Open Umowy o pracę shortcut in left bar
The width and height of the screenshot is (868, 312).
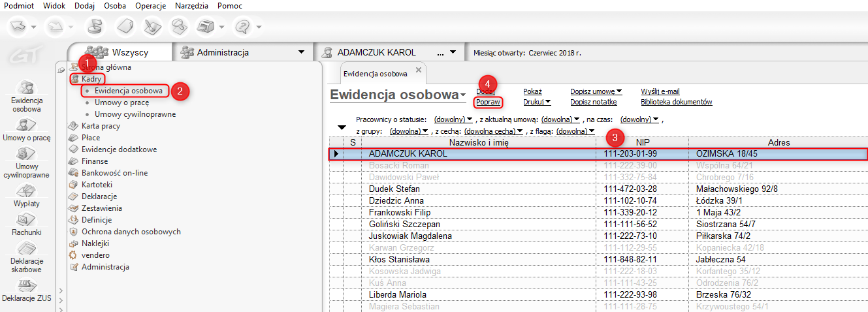click(x=27, y=131)
